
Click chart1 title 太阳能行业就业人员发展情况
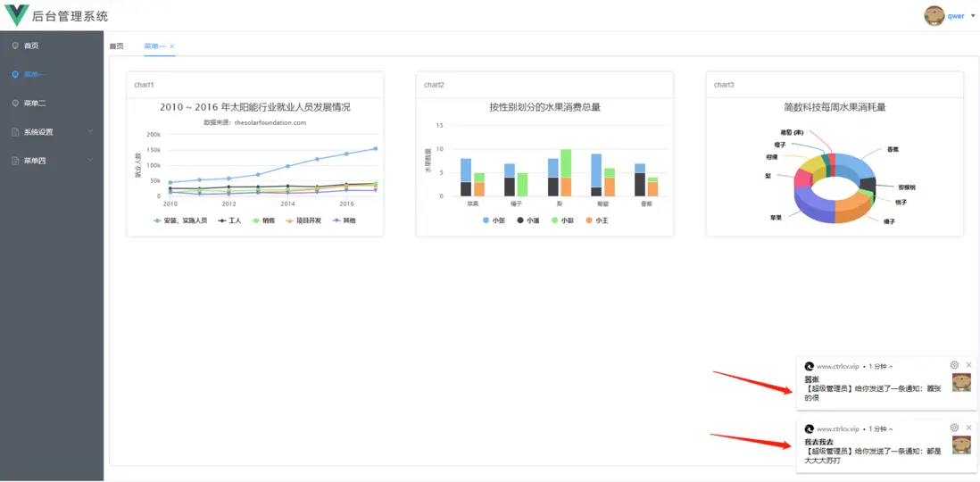click(x=255, y=107)
